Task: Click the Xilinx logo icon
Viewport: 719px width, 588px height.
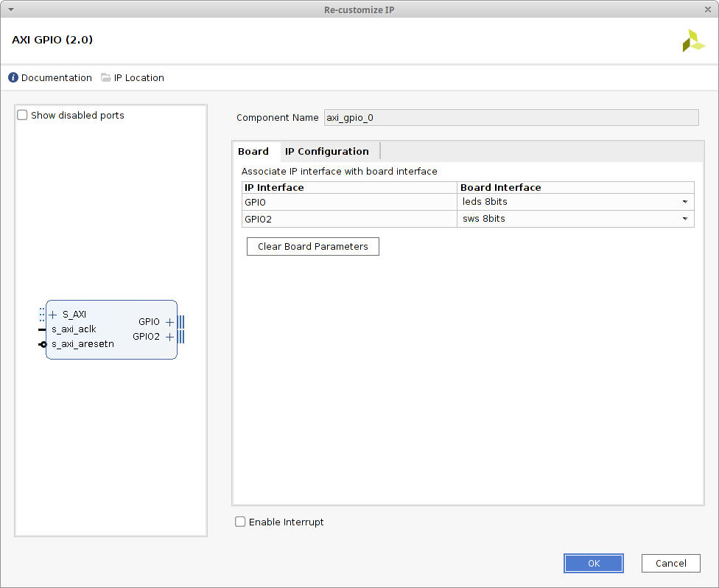Action: [x=693, y=41]
